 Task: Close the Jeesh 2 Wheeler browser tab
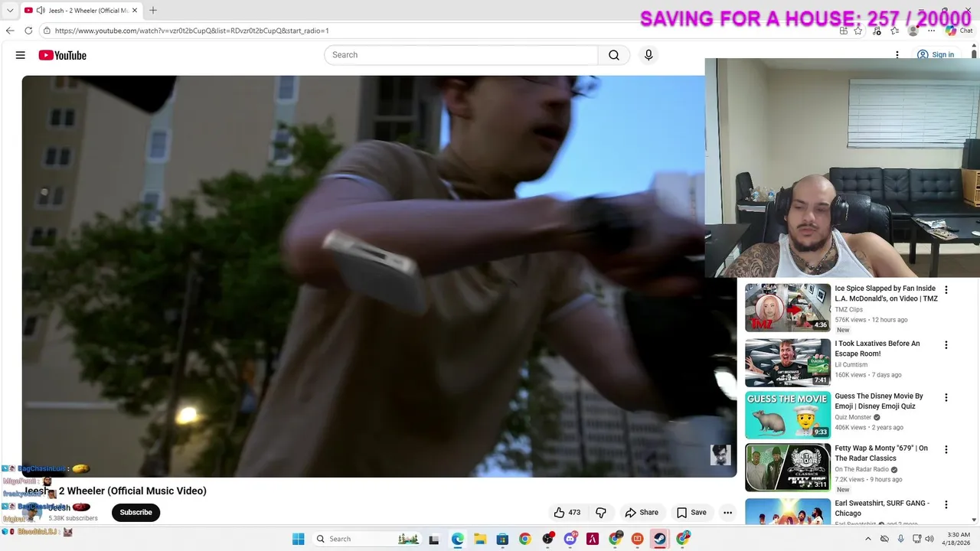136,10
